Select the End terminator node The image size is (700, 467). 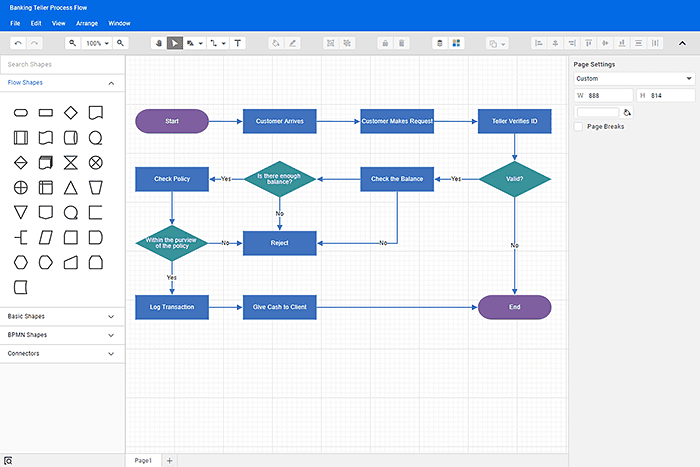point(514,307)
